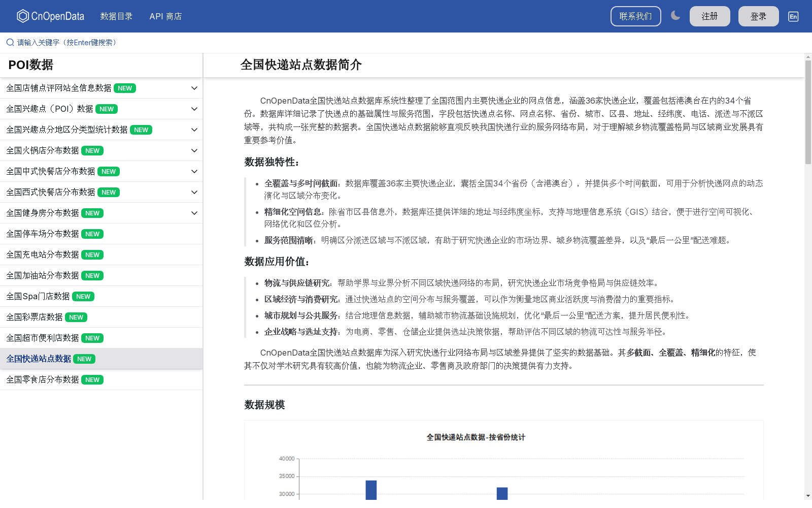Click the NEW badge on 全国零食店分布数据
Screen dimensions: 812x508
[x=92, y=379]
